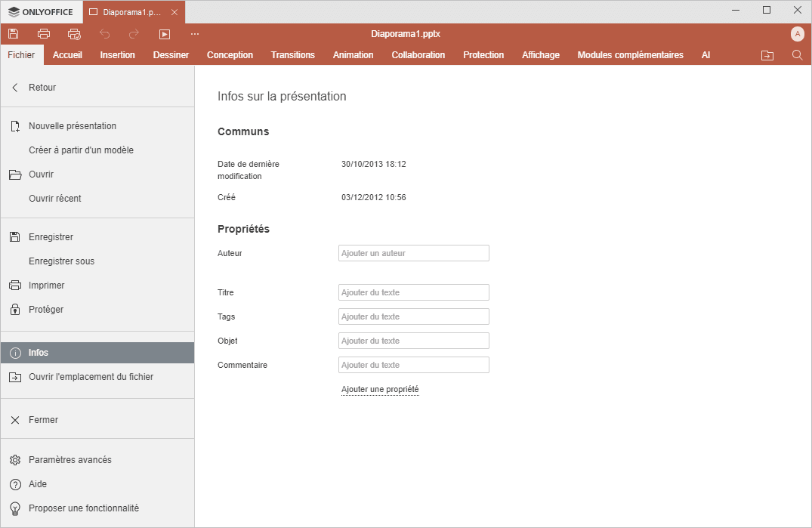Choose Enregistrer sous from the file menu
Image resolution: width=812 pixels, height=528 pixels.
pos(61,261)
